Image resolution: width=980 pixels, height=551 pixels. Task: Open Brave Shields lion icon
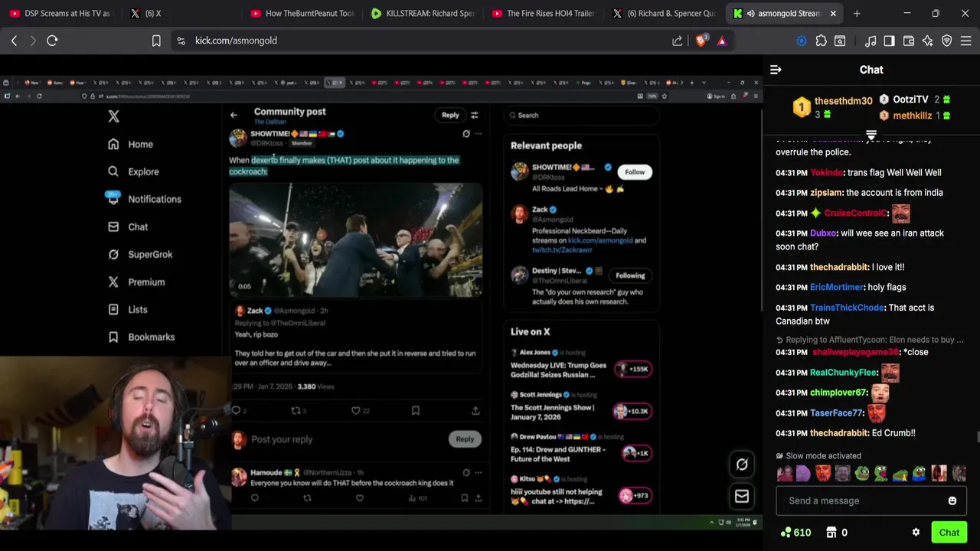[x=701, y=41]
